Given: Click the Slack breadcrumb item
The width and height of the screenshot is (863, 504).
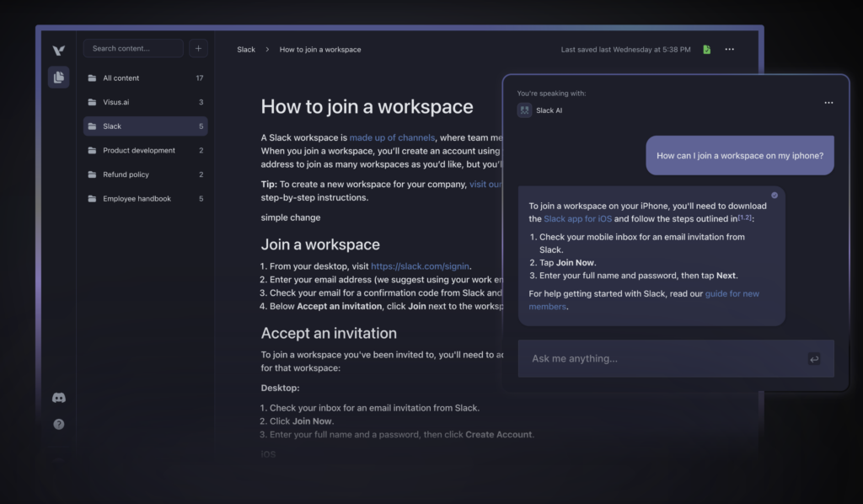Looking at the screenshot, I should tap(246, 50).
